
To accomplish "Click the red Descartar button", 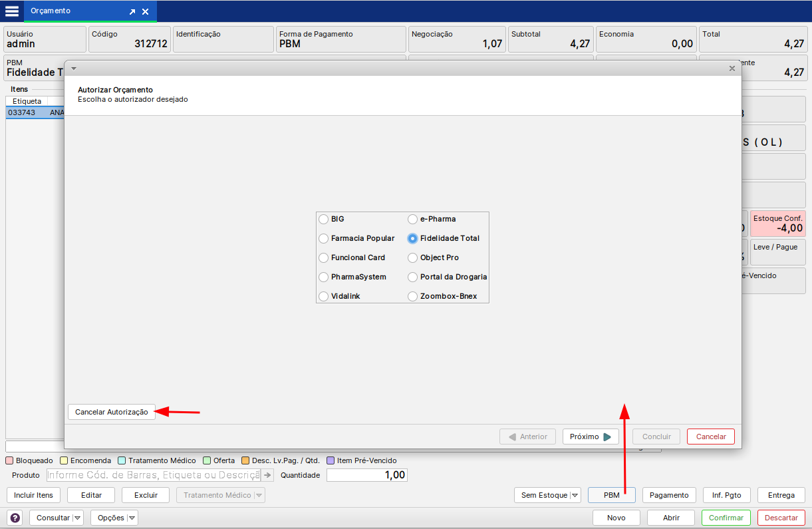I will tap(781, 518).
